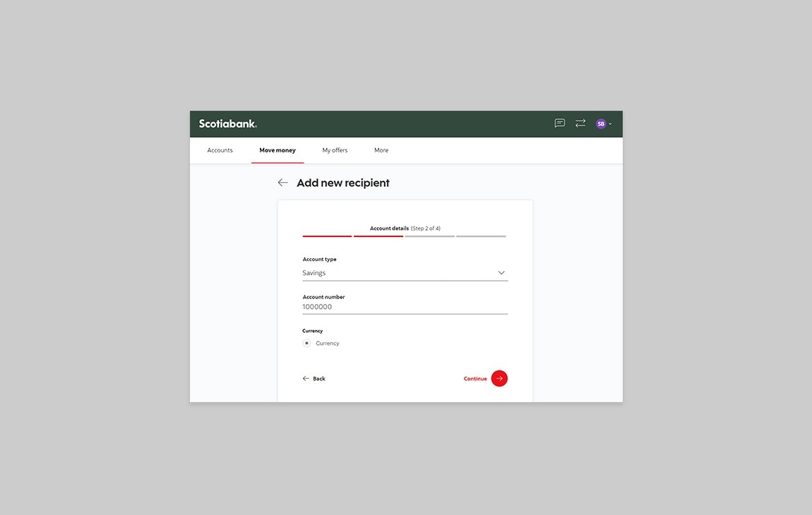Go back using arrow beside Add new recipient
812x515 pixels.
click(282, 183)
